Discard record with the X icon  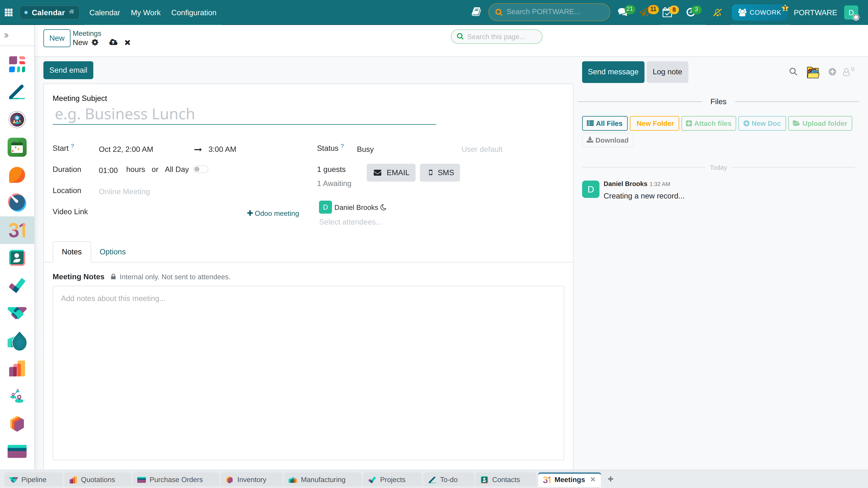[127, 43]
